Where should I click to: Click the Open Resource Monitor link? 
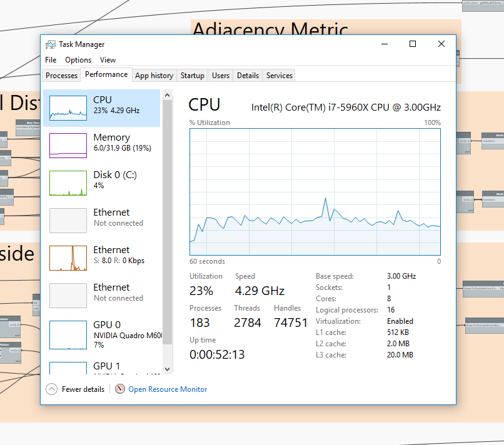[x=168, y=389]
